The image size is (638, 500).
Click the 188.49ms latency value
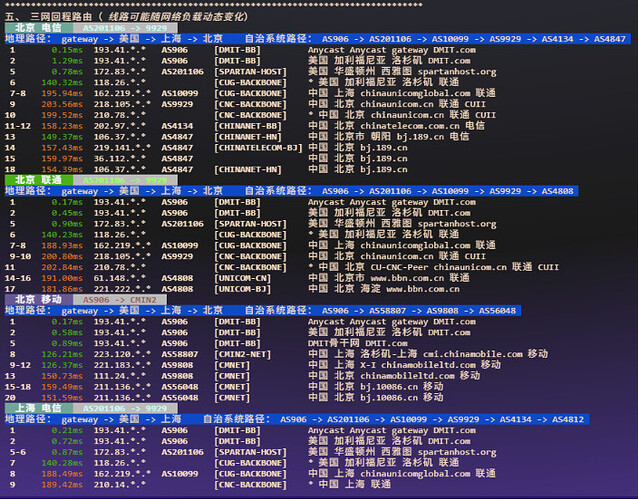(x=62, y=474)
